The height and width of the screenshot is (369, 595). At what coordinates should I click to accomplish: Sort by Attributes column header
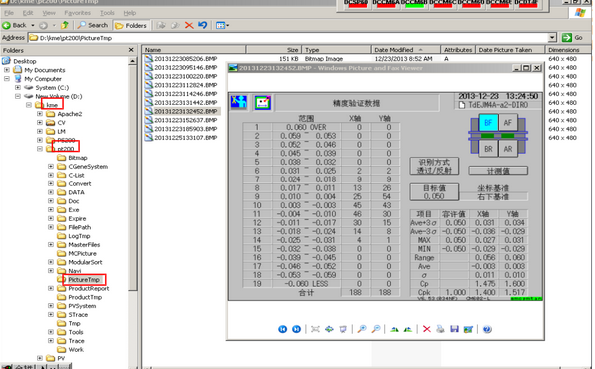pyautogui.click(x=458, y=50)
